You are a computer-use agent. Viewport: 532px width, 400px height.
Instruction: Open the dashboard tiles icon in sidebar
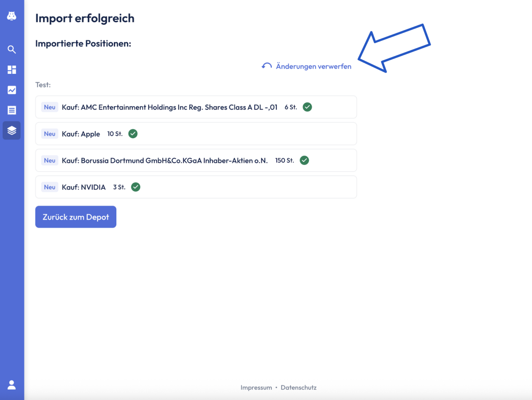pos(12,70)
